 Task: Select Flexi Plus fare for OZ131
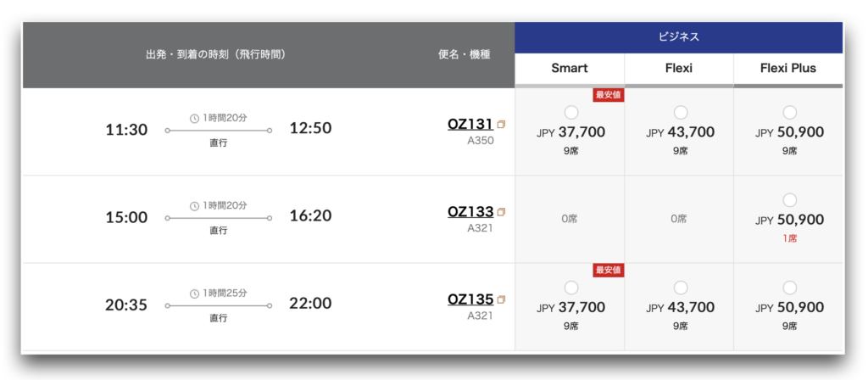(x=789, y=113)
